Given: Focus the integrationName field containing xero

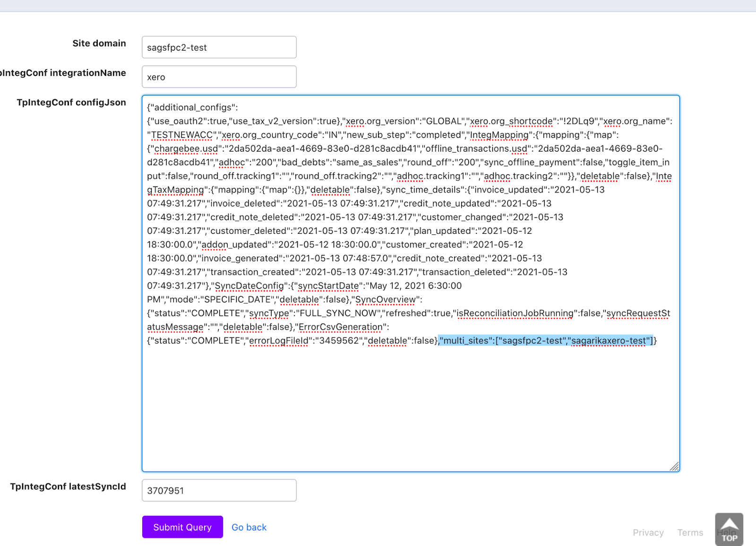Looking at the screenshot, I should click(x=219, y=77).
